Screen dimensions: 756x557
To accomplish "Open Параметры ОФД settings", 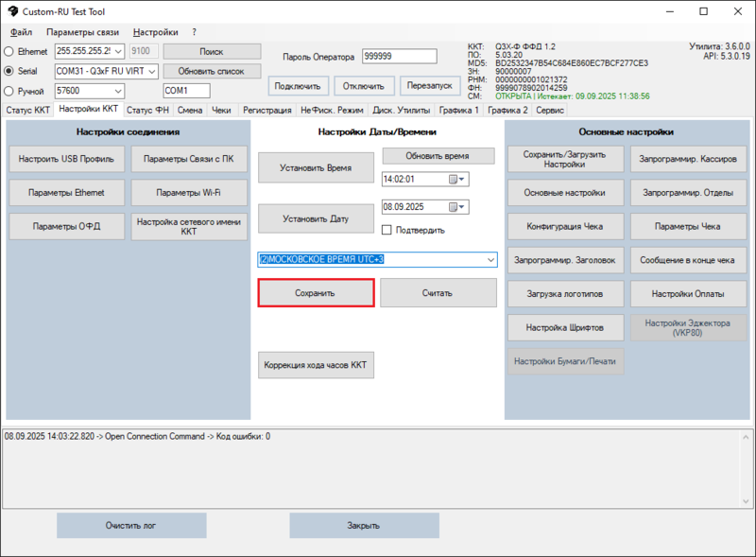I will click(x=66, y=227).
